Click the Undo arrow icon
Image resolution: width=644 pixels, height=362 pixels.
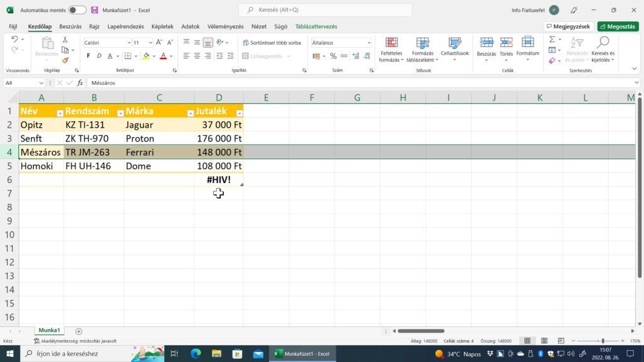[x=14, y=39]
